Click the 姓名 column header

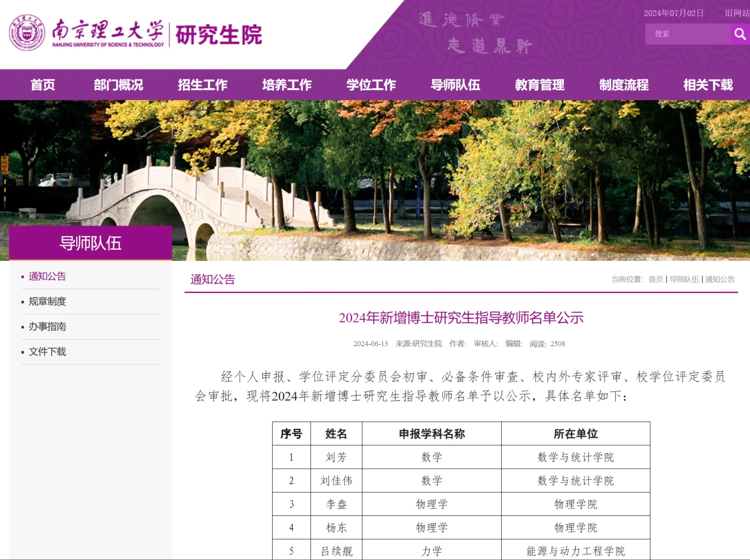click(336, 434)
